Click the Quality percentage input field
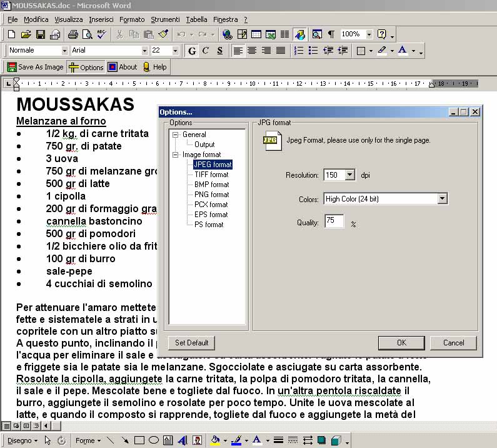 [x=334, y=221]
